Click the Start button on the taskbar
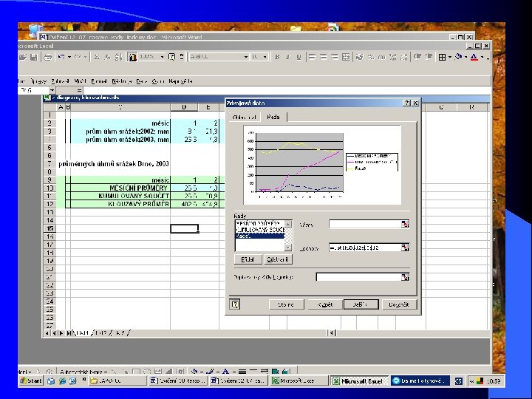The width and height of the screenshot is (532, 399). 31,381
